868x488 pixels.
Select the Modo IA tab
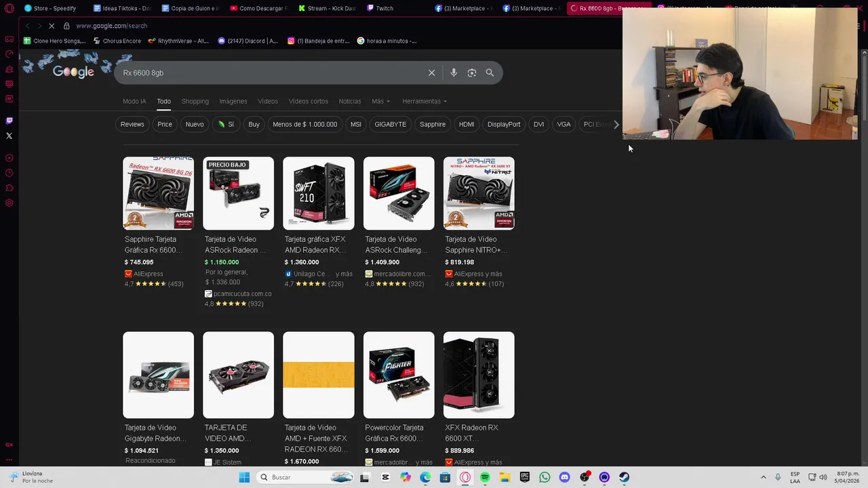pos(134,101)
